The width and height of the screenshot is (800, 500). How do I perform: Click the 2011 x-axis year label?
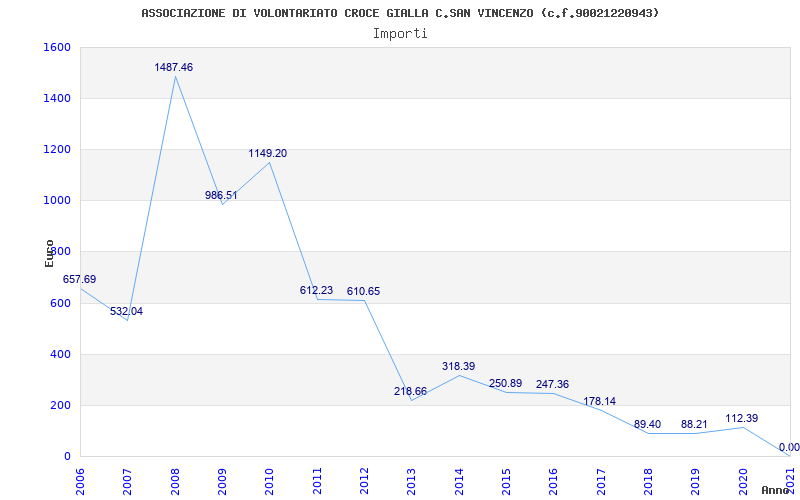(x=317, y=482)
